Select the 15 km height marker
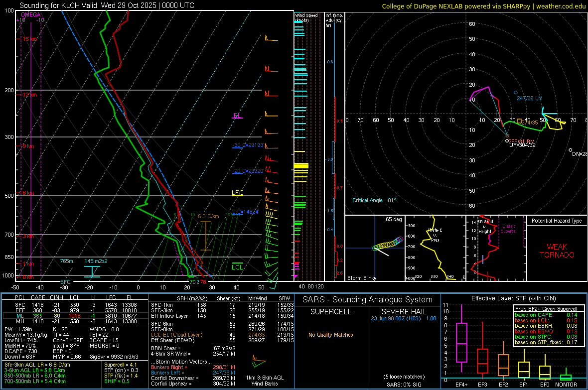Viewport: 588px width, 390px height. [x=29, y=39]
